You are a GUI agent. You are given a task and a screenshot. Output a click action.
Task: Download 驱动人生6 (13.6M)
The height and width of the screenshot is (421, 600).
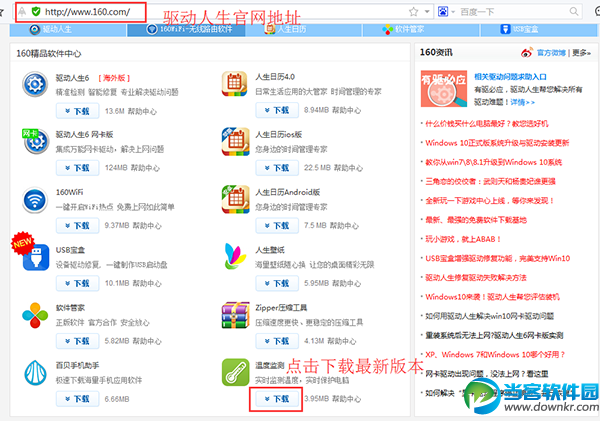coord(78,111)
